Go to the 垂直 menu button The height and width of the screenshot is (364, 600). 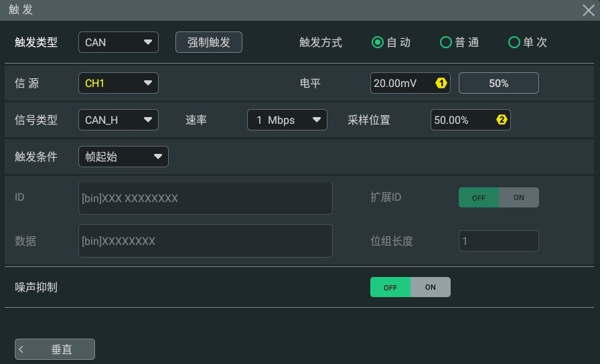(x=55, y=349)
